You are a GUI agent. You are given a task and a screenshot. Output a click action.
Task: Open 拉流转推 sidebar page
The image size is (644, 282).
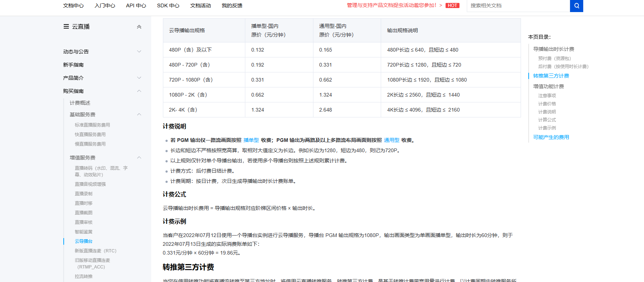click(x=83, y=276)
